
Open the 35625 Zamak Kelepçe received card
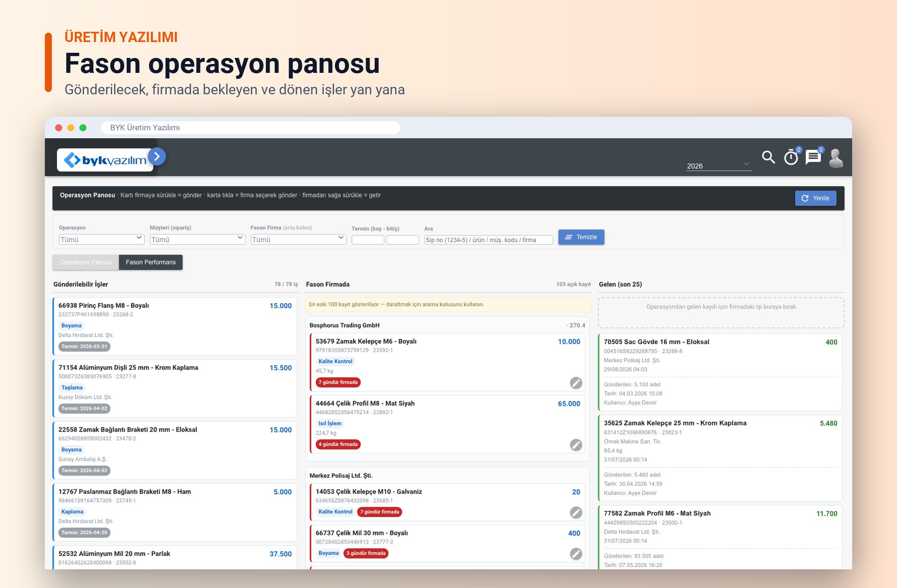(x=720, y=458)
